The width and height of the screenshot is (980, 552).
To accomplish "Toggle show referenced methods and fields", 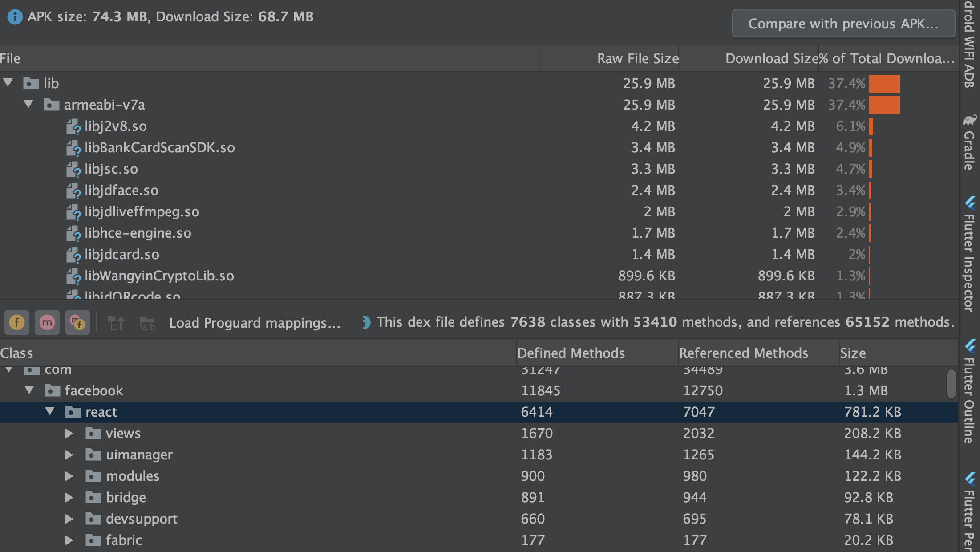I will pos(77,322).
